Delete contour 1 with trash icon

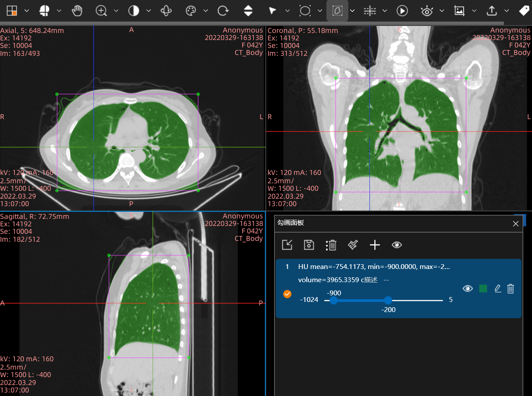tap(510, 288)
